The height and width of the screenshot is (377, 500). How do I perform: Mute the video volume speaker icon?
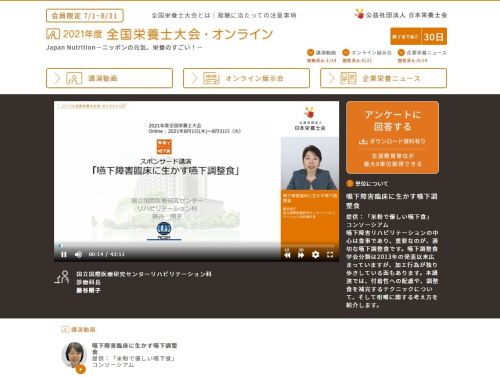point(78,254)
